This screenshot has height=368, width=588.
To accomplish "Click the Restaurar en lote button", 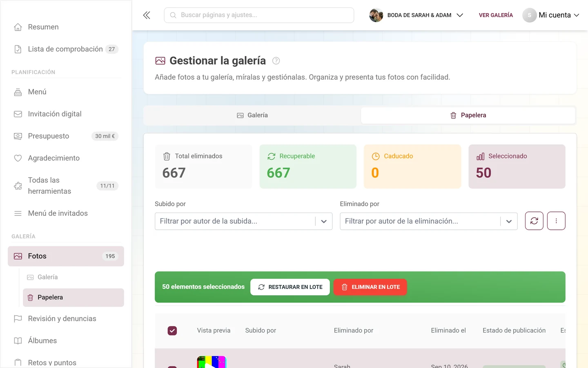I will tap(290, 287).
